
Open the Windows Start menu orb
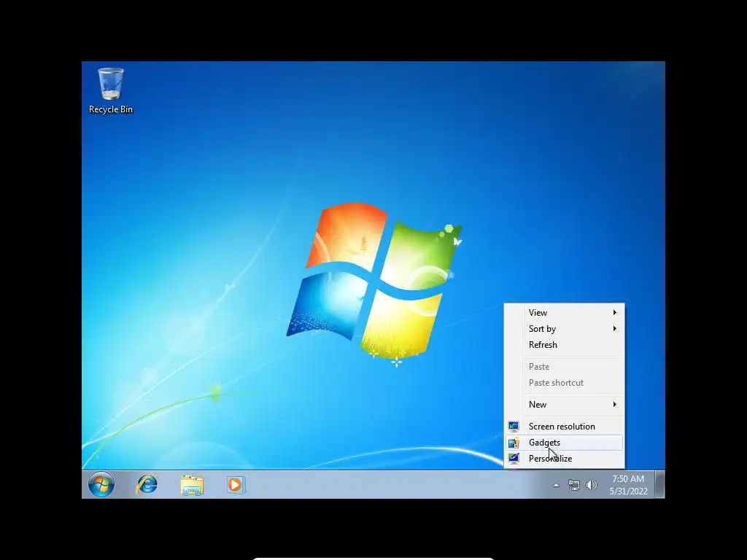[x=101, y=485]
